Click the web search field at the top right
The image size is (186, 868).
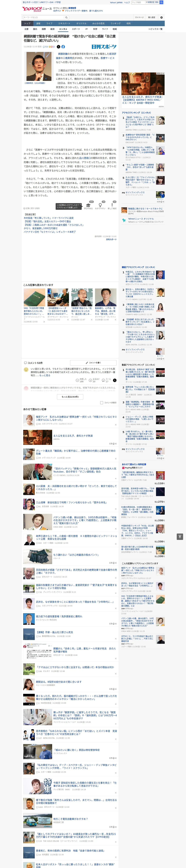click(x=138, y=2)
